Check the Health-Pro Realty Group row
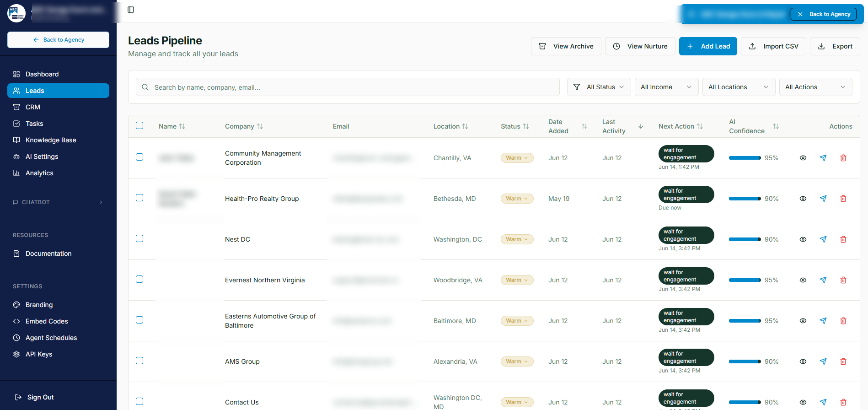 139,198
